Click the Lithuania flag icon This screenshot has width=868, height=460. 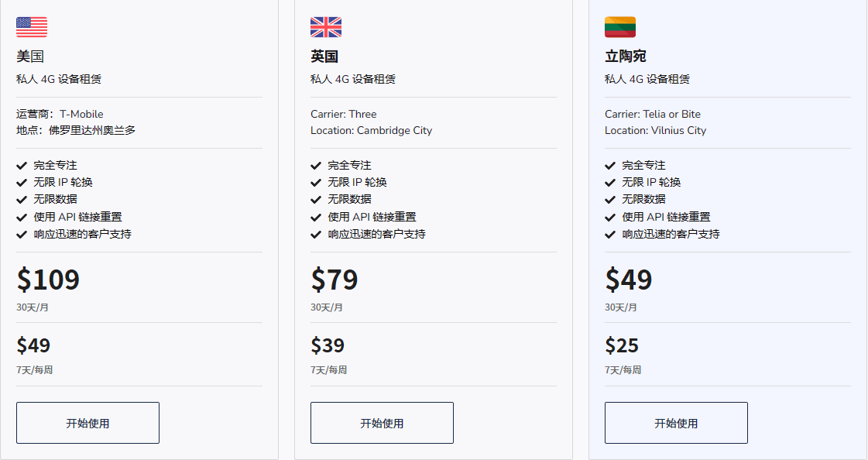coord(620,27)
